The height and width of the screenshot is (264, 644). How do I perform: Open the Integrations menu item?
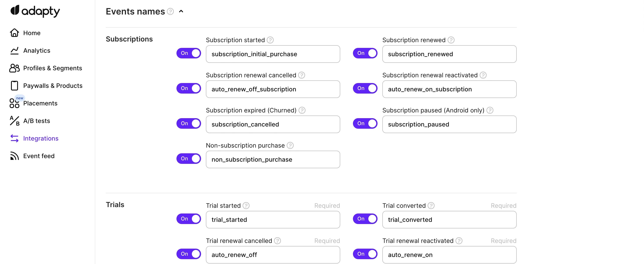click(x=41, y=138)
